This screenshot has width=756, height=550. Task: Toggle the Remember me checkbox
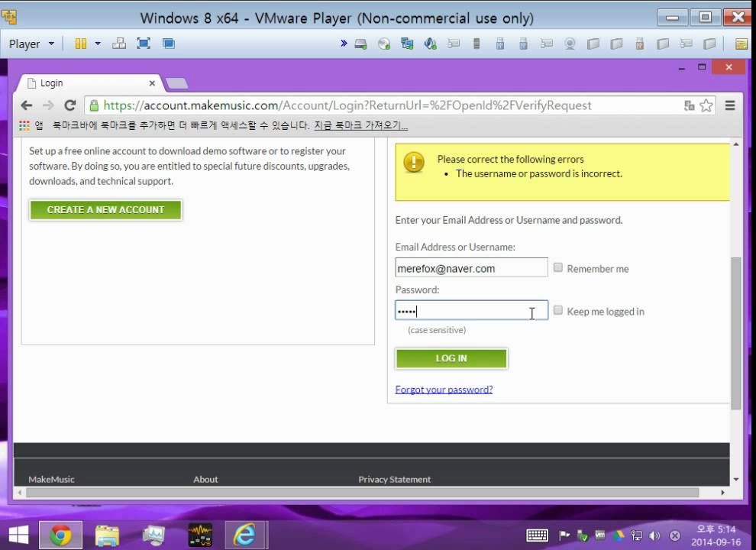tap(558, 267)
